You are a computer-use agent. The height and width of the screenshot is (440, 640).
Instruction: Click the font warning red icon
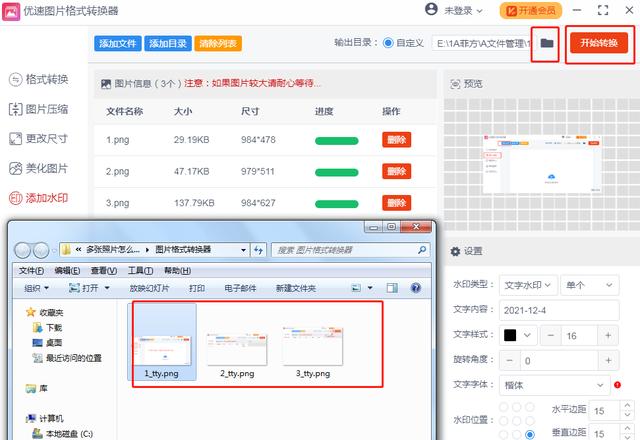(617, 384)
